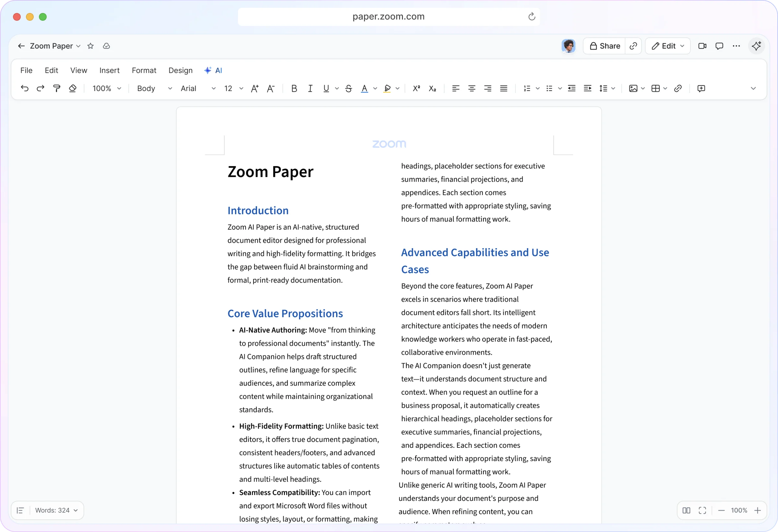Align text to the right
778x532 pixels.
coord(488,88)
